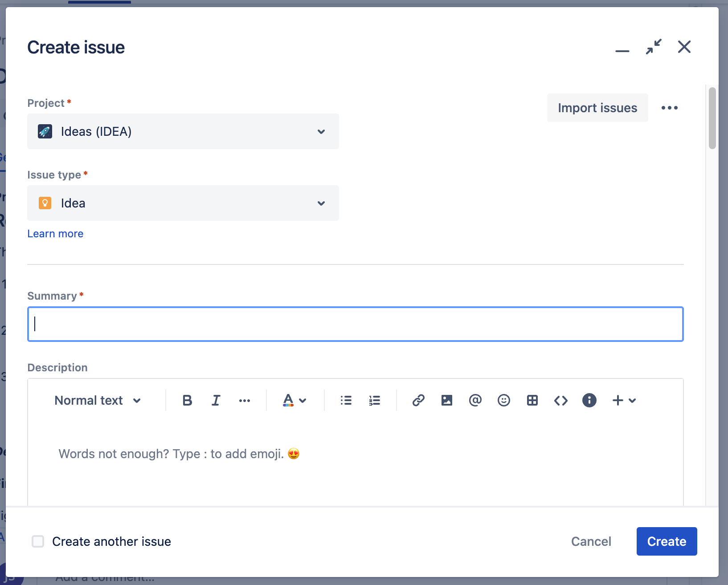Click the Import issues button
This screenshot has width=728, height=585.
point(597,107)
